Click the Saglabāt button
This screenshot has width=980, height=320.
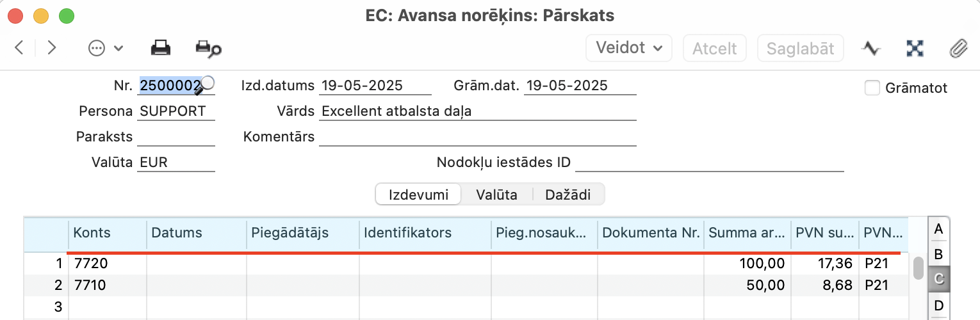[801, 48]
